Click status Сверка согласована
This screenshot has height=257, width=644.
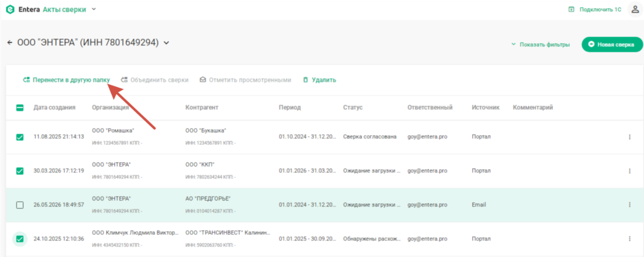370,137
